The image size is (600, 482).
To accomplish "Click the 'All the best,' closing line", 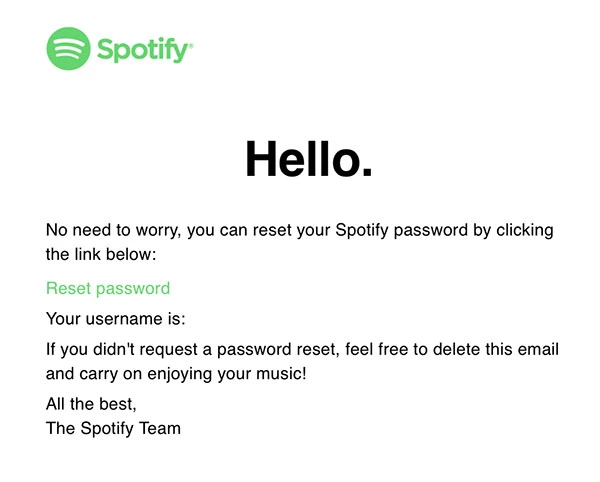I will pyautogui.click(x=91, y=404).
